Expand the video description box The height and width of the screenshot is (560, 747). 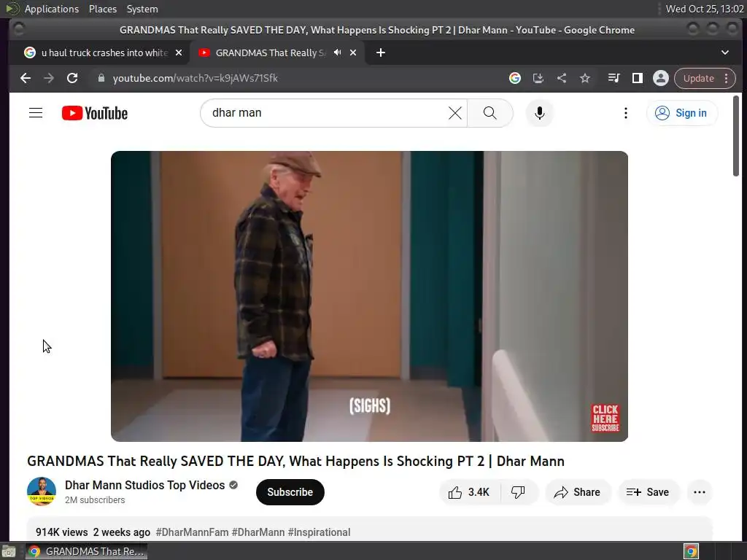(x=369, y=529)
